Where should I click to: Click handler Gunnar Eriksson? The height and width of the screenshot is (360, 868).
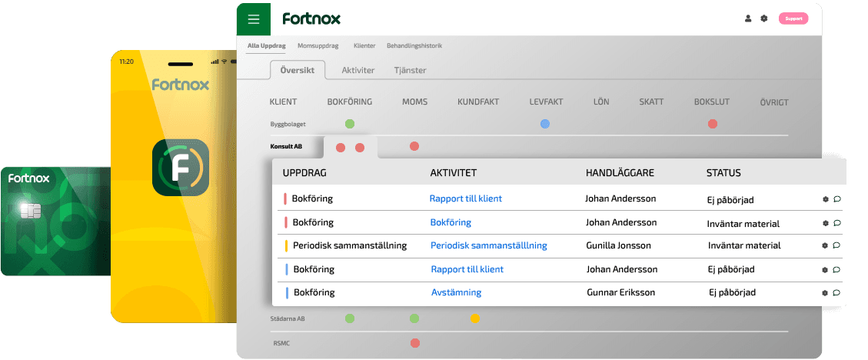point(621,292)
